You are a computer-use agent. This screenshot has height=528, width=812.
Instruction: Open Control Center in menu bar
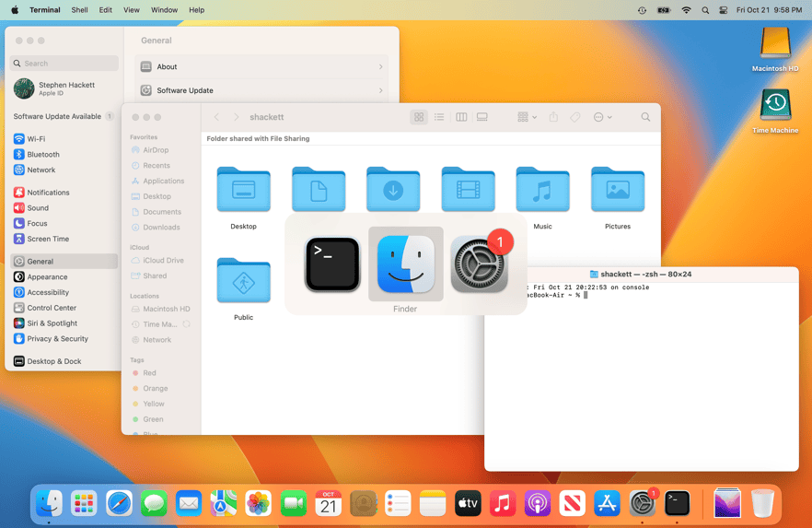[x=724, y=10]
